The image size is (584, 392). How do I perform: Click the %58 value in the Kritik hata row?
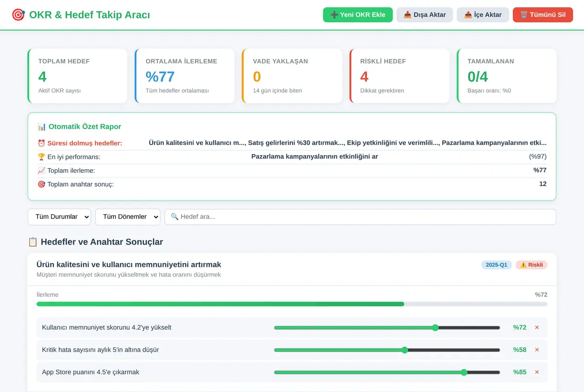[520, 350]
